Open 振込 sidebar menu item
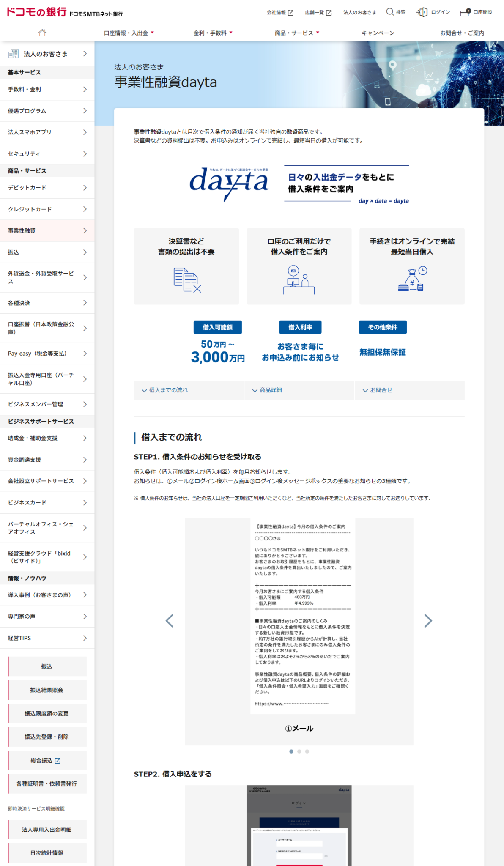The height and width of the screenshot is (866, 504). pos(47,252)
